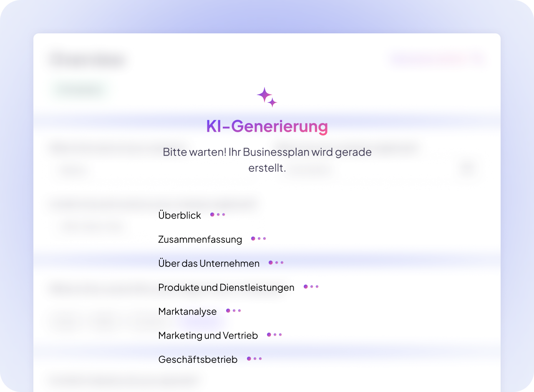This screenshot has height=392, width=534.
Task: Select the Zusammenfassung section entry
Action: pos(200,239)
